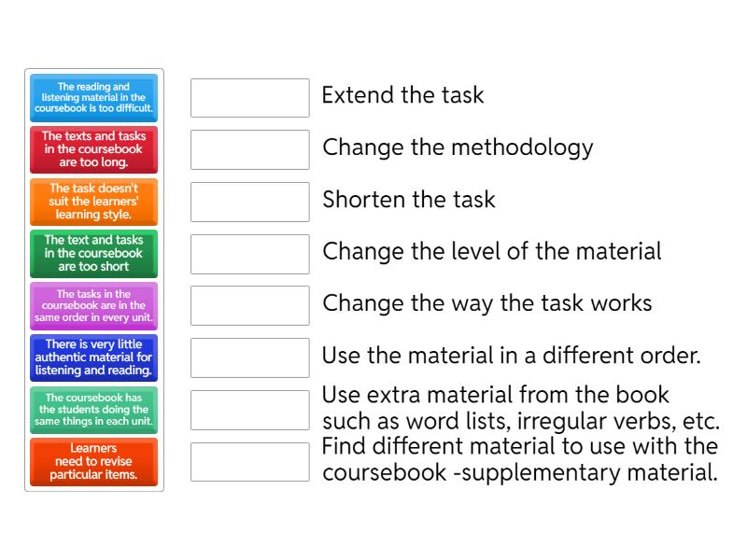Viewport: 747px width, 560px height.
Task: Click the 'Shorten the task' definition text
Action: 408,200
